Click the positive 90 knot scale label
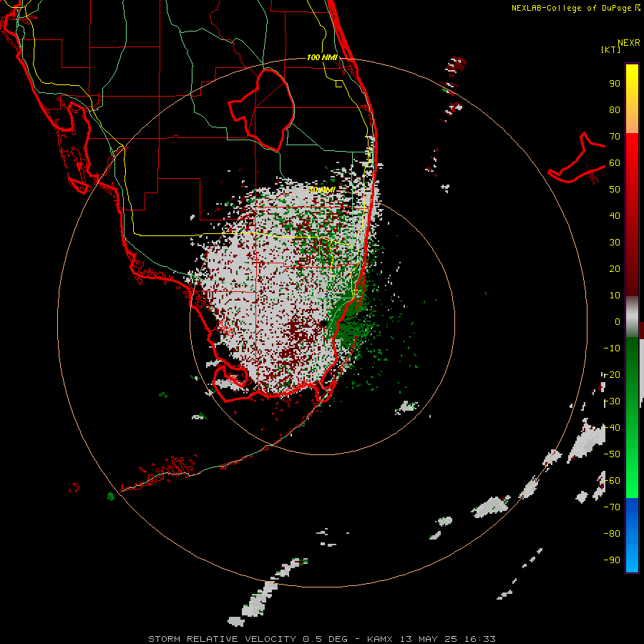 [615, 84]
